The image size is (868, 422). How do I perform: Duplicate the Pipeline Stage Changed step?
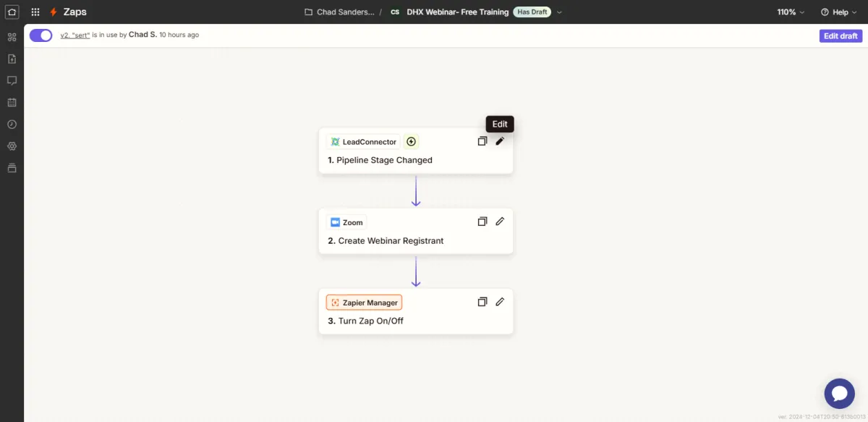pyautogui.click(x=482, y=141)
